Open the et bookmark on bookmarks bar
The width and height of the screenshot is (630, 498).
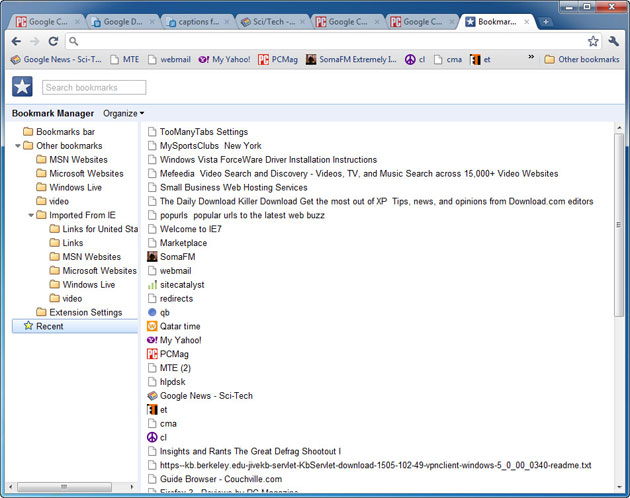[x=481, y=59]
